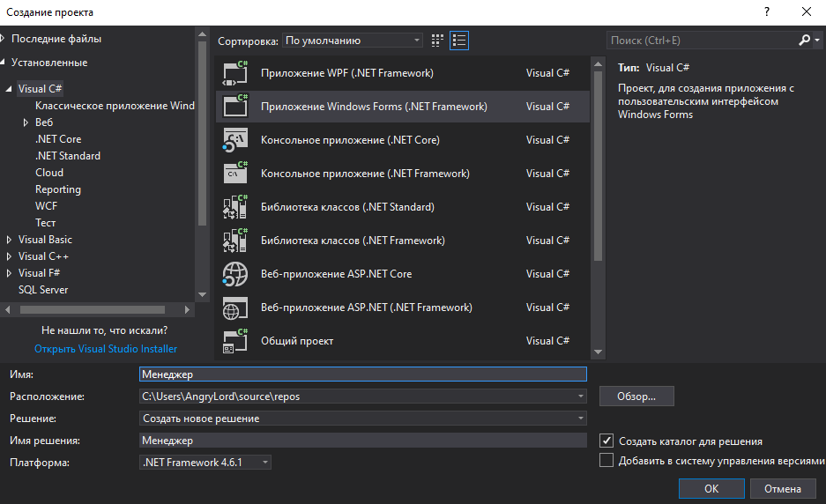Click the Обзор... browse button
The image size is (826, 504).
pos(636,397)
